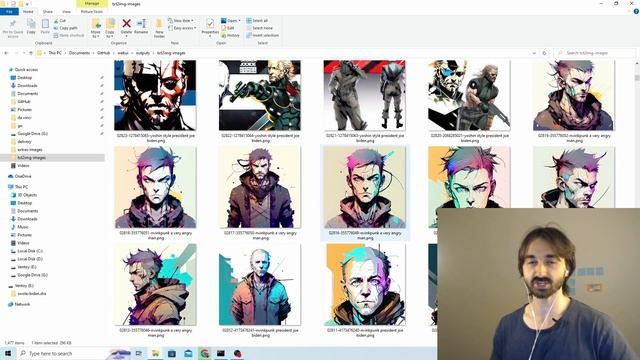Select OneDrive in the navigation pane
The image size is (640, 360).
click(x=23, y=176)
